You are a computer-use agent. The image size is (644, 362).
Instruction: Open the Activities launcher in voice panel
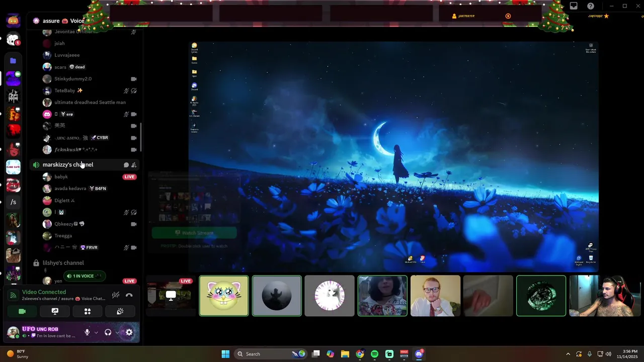click(x=88, y=311)
